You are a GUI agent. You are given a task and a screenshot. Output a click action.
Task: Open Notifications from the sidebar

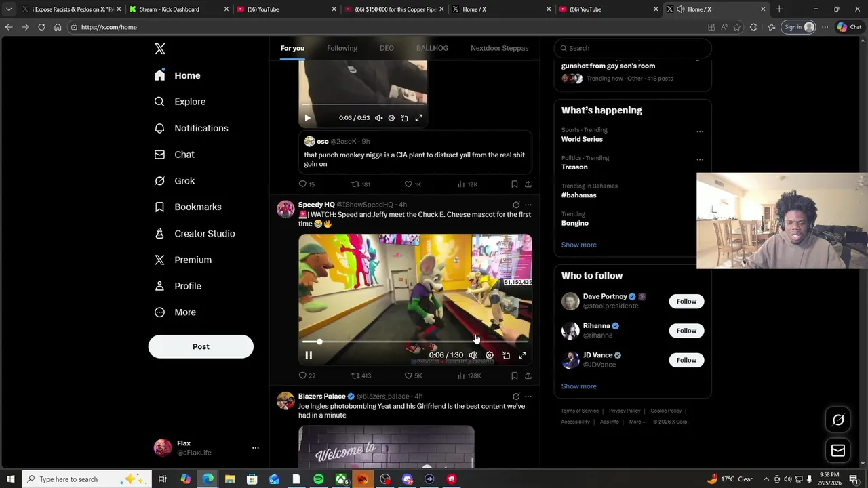(191, 128)
